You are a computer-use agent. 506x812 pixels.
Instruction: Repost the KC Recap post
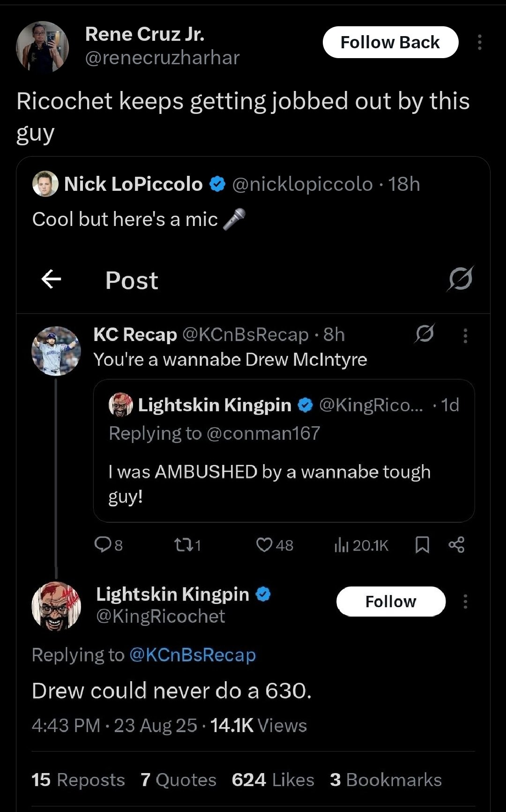187,545
